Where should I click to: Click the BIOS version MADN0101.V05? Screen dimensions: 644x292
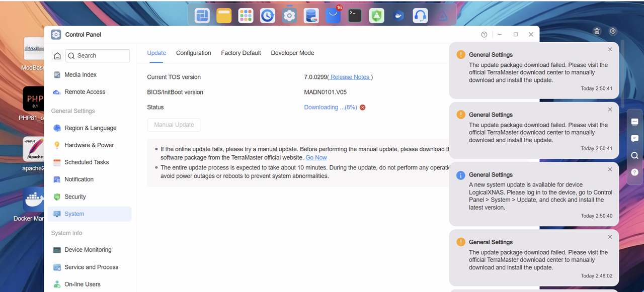coord(325,92)
